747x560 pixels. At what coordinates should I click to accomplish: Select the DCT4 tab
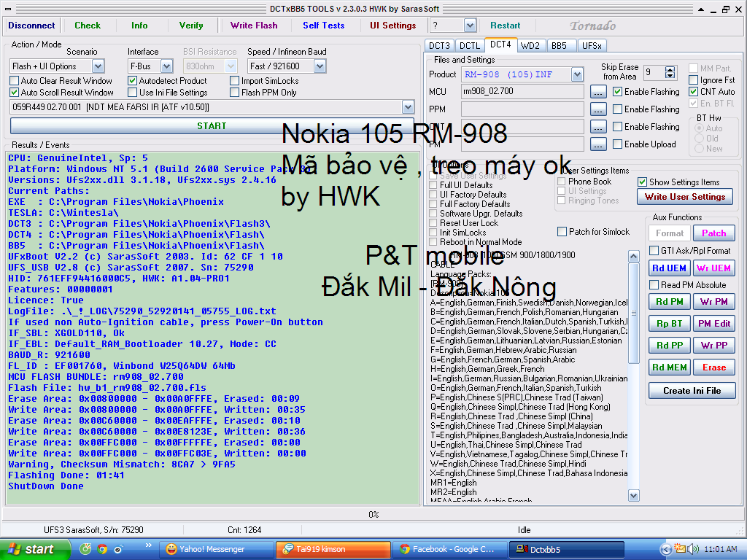pyautogui.click(x=500, y=44)
